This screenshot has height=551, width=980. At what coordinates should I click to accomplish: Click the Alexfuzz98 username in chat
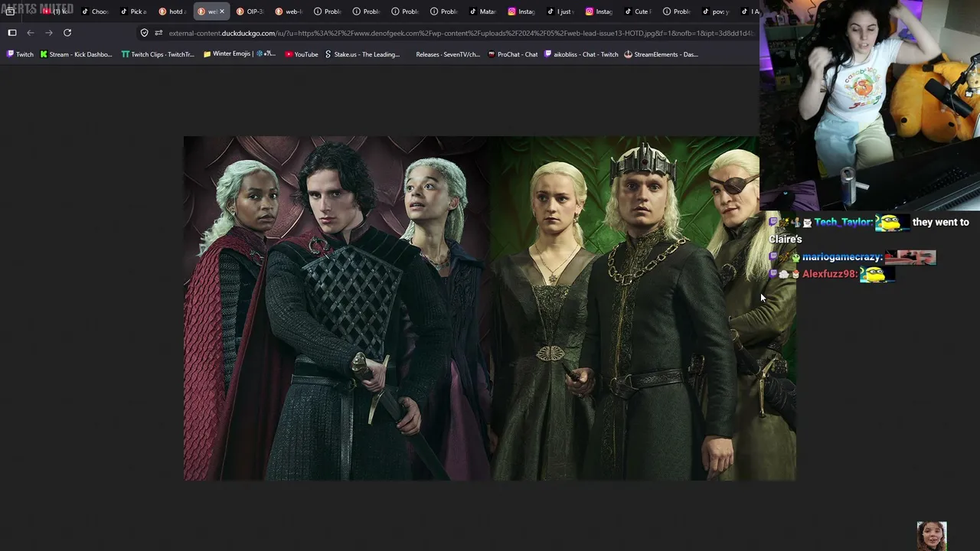[830, 274]
